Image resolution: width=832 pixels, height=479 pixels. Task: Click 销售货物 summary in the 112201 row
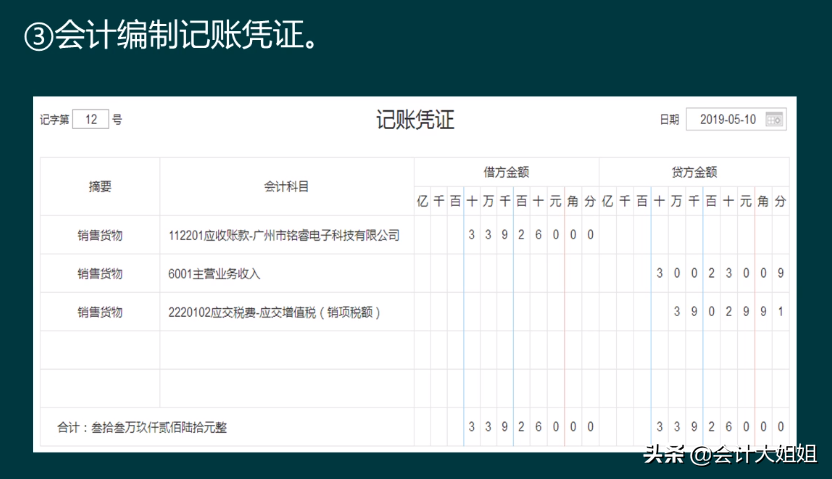100,235
